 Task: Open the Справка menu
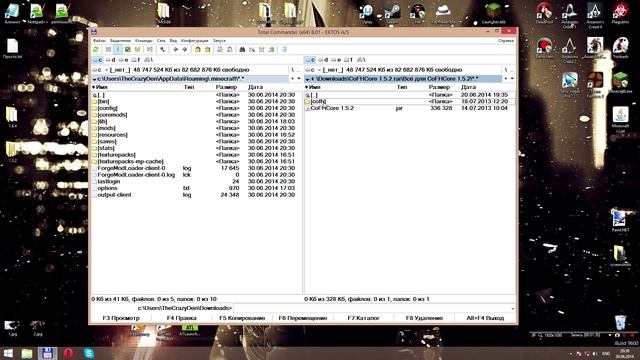click(506, 41)
